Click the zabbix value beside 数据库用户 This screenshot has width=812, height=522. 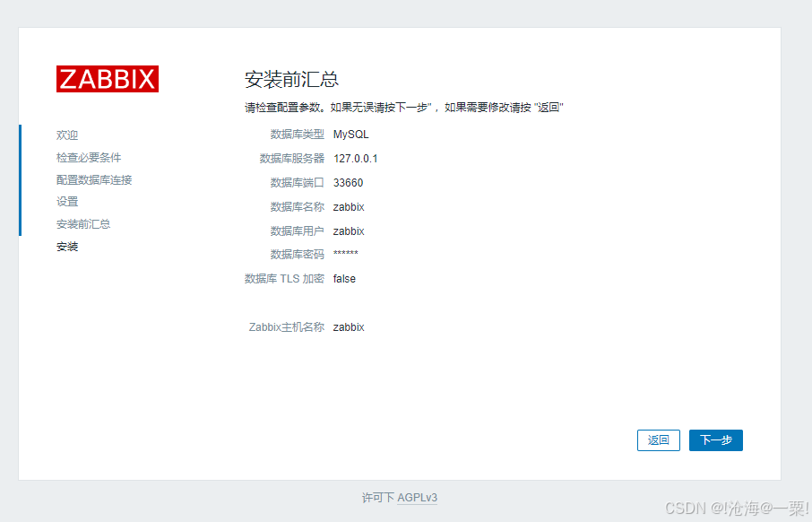click(349, 231)
